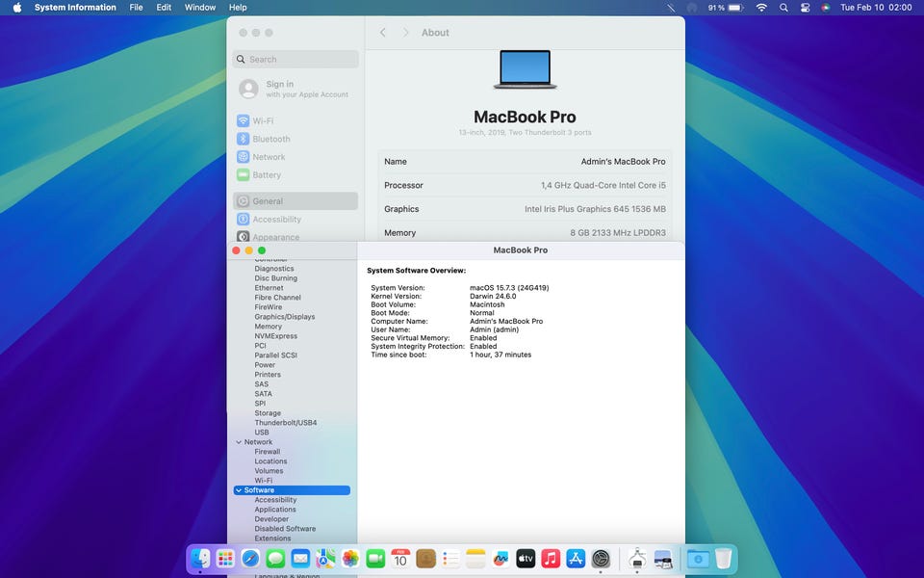
Task: Select Thunderbolt/USB4 in sidebar
Action: 286,423
